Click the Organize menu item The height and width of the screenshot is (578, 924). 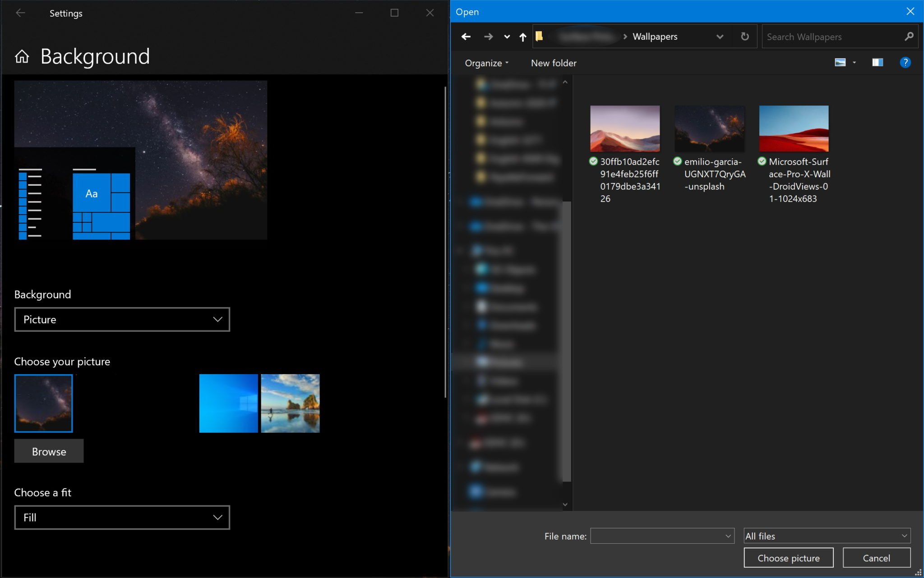(484, 63)
